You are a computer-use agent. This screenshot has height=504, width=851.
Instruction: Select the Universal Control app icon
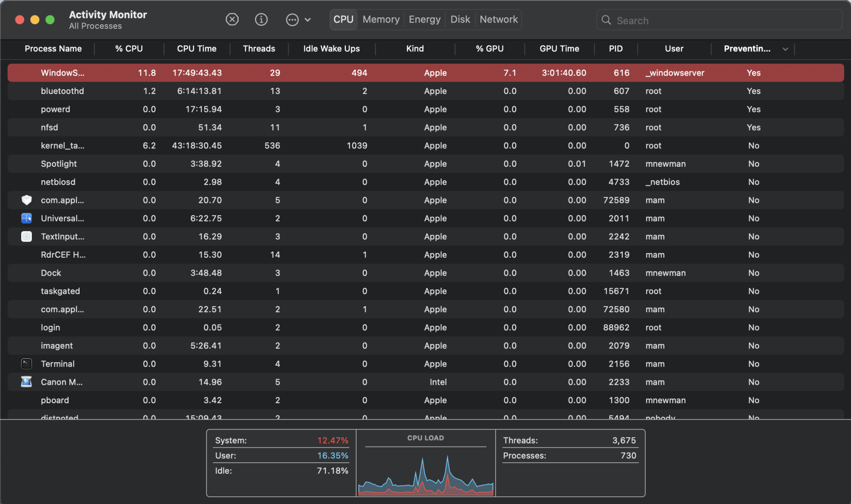[26, 218]
